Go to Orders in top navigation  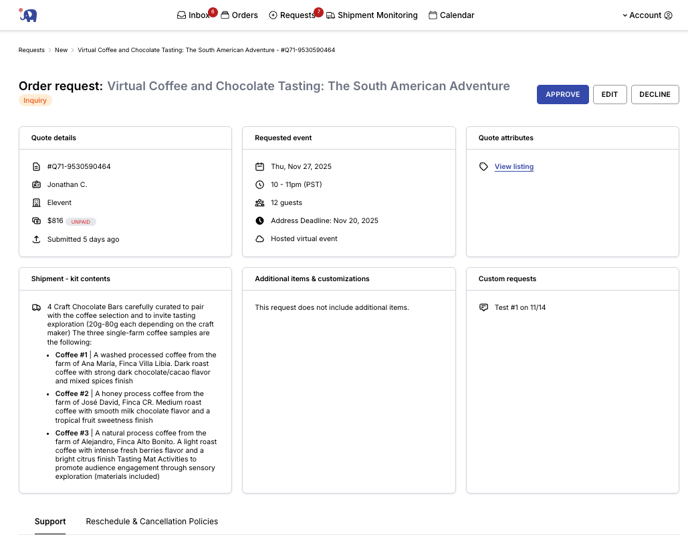pyautogui.click(x=239, y=15)
